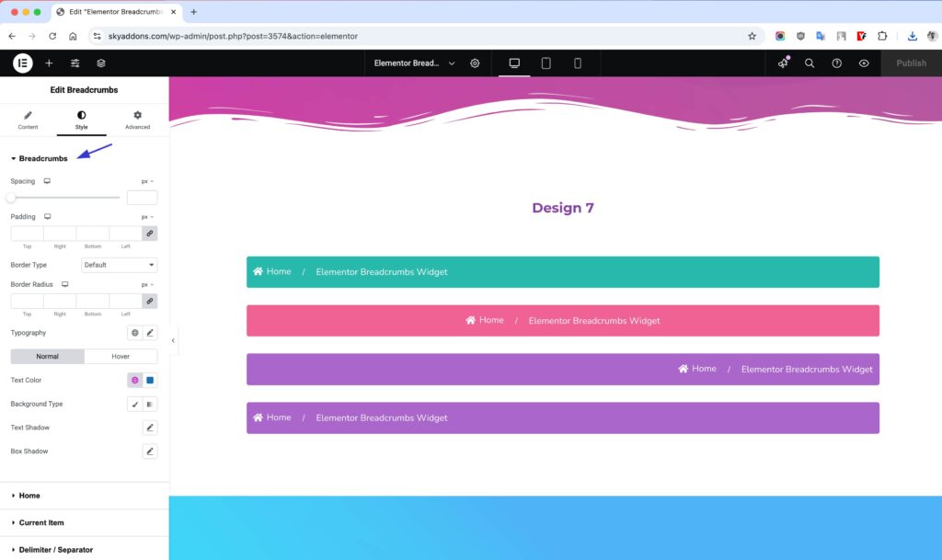
Task: Reload the page in the browser
Action: 52,36
